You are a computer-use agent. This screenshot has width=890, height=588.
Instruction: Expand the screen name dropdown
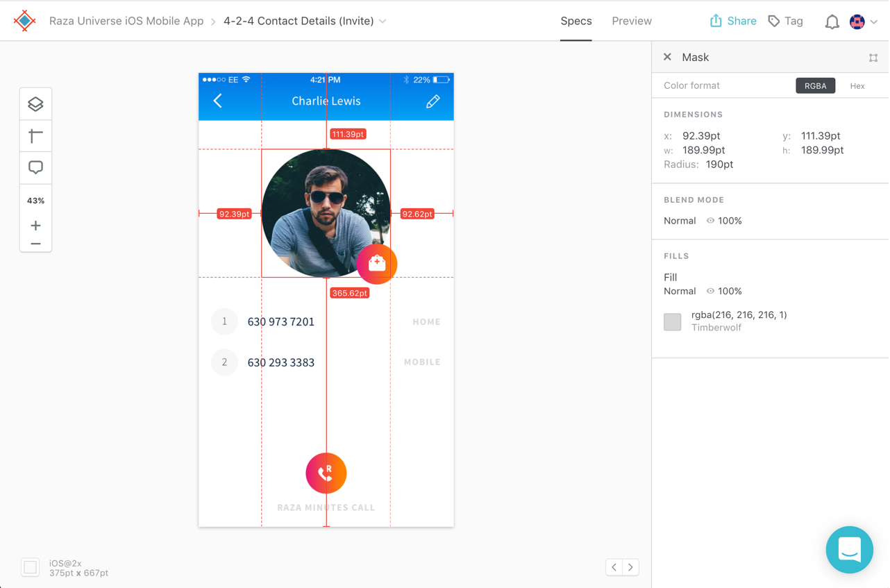click(x=383, y=22)
